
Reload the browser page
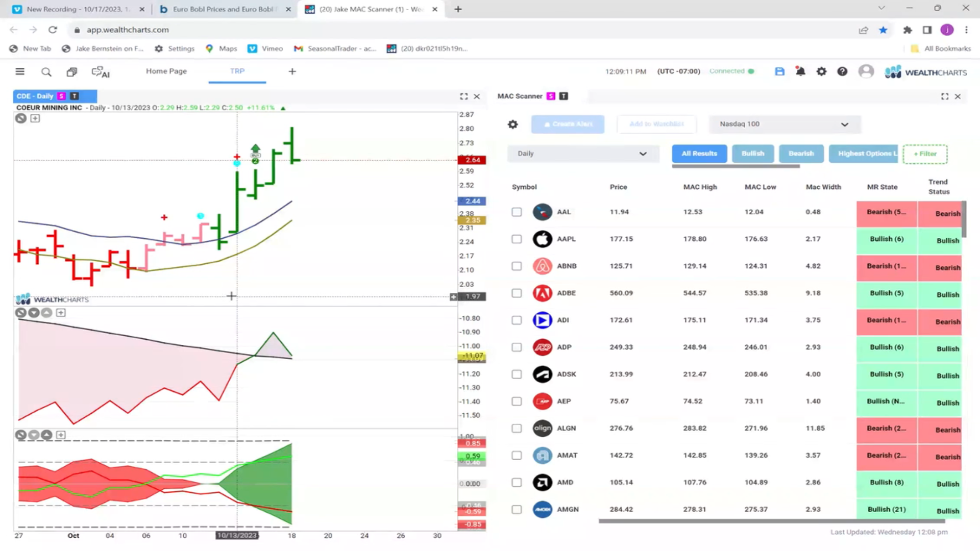[53, 30]
